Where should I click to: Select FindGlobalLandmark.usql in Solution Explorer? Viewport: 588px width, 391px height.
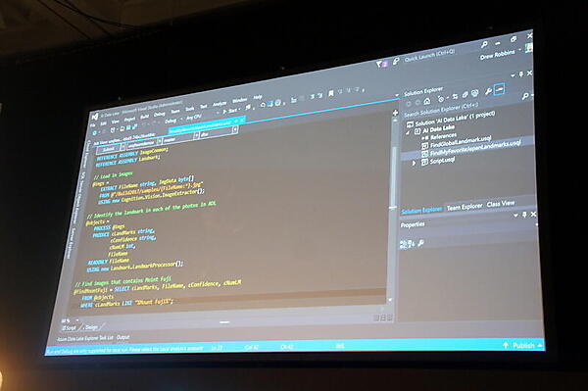pyautogui.click(x=461, y=142)
